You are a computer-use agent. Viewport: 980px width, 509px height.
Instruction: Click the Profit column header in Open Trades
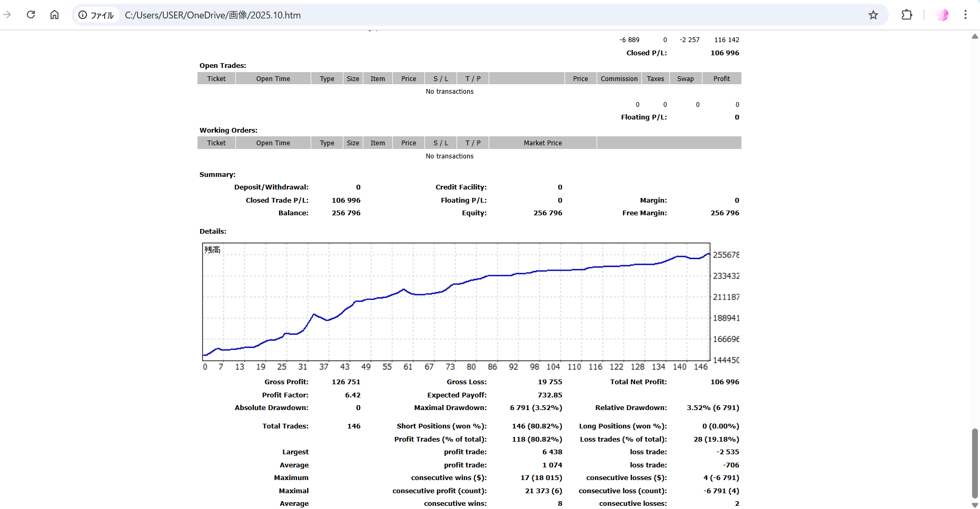(x=721, y=79)
